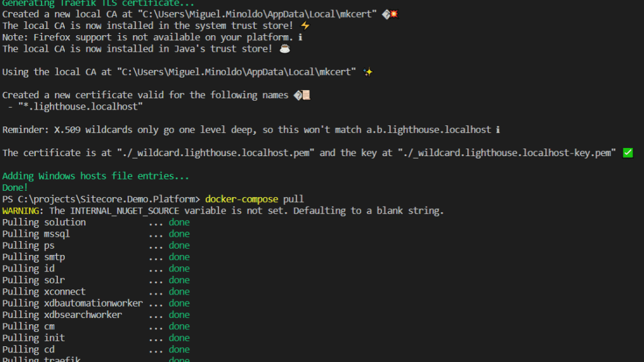Click the yellow "WARNING" label
This screenshot has height=362, width=644.
point(21,211)
